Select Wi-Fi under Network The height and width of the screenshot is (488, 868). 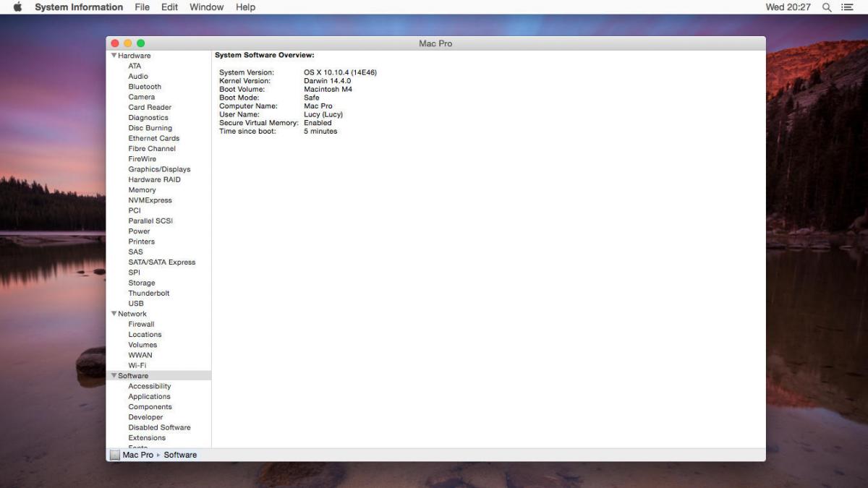coord(137,365)
